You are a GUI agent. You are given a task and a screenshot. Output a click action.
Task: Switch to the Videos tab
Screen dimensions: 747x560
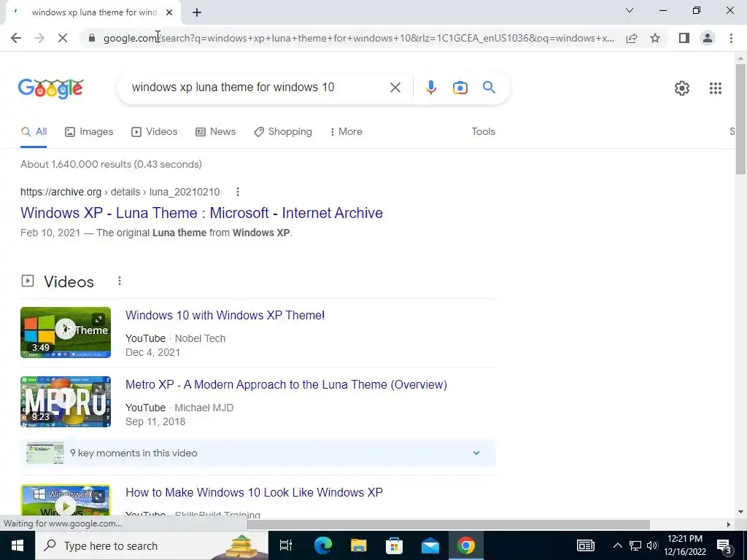155,132
